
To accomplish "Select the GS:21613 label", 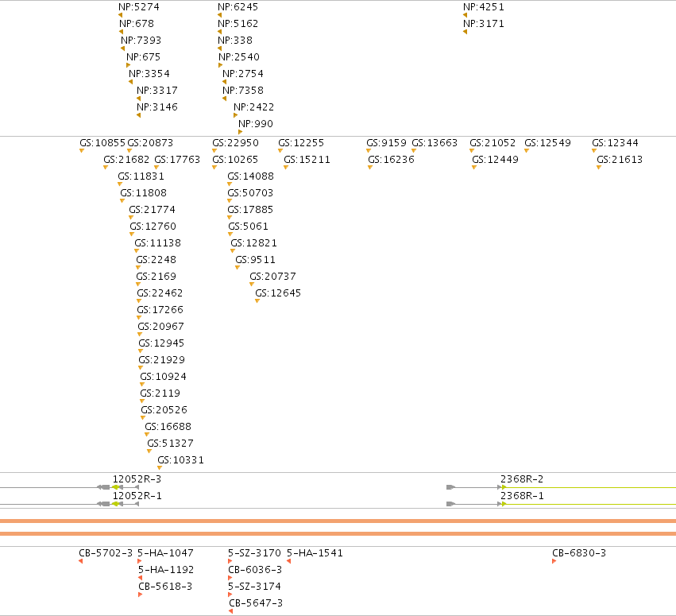I will tap(620, 160).
